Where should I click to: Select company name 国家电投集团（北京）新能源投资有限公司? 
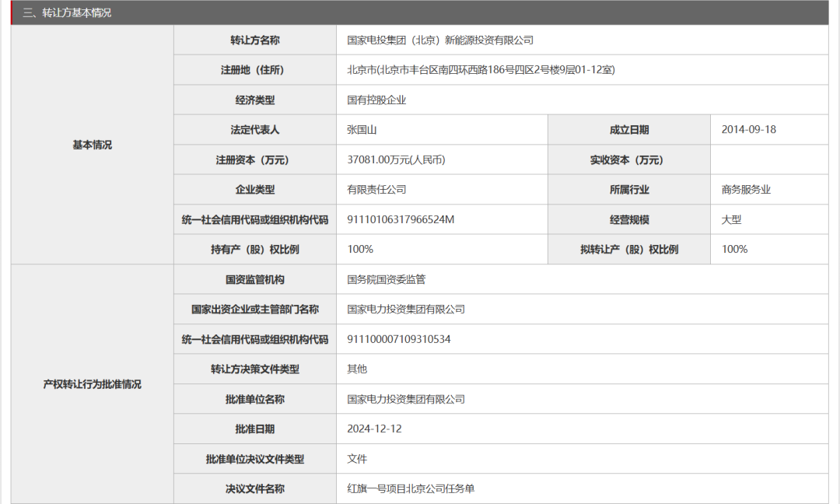point(439,40)
